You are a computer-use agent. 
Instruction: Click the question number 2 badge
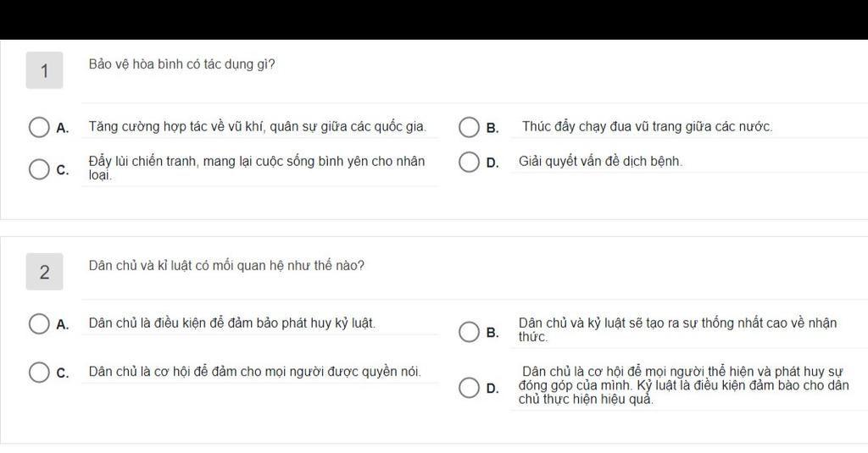44,272
